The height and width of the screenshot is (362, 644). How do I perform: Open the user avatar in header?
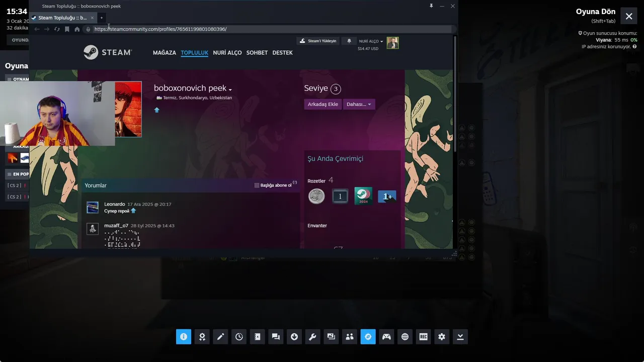392,43
